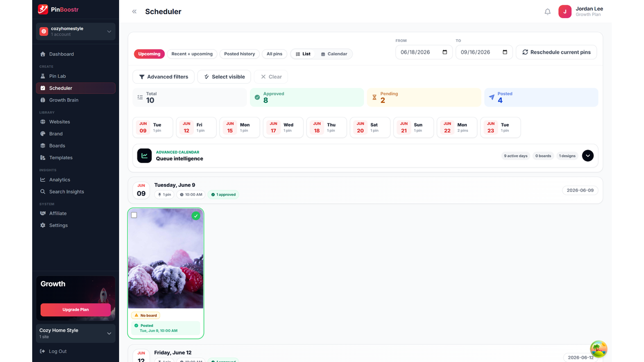The width and height of the screenshot is (644, 362).
Task: Click the 1 approved badge under Tuesday, June 9
Action: [224, 195]
